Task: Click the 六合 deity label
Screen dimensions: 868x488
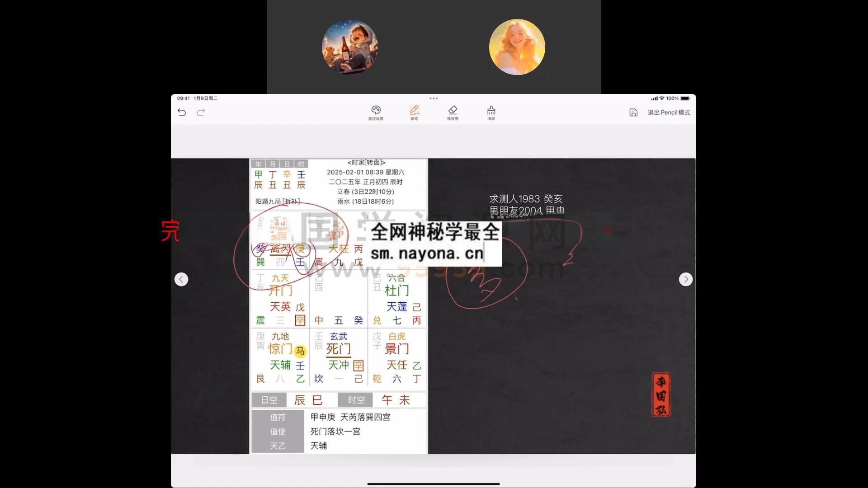Action: (x=396, y=278)
